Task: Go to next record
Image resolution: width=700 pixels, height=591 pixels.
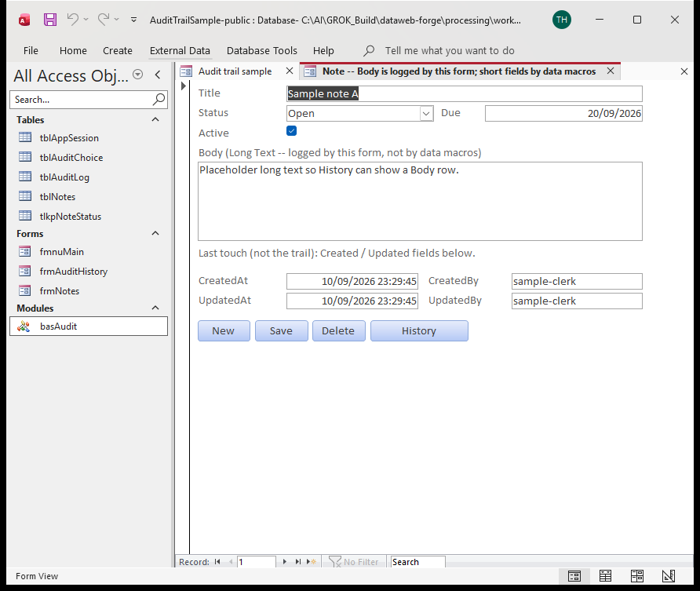Action: (284, 562)
